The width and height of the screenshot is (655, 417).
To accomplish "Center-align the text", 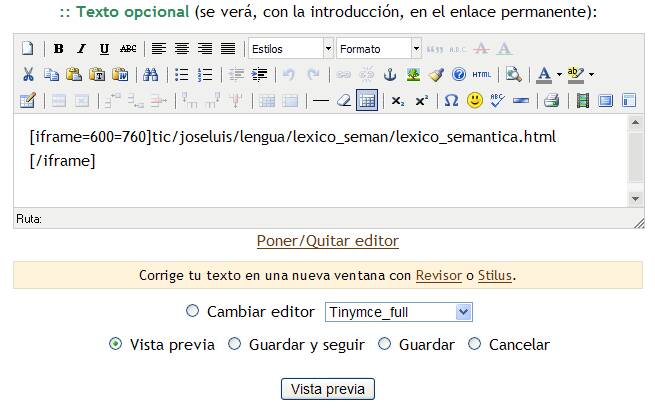I will 182,49.
